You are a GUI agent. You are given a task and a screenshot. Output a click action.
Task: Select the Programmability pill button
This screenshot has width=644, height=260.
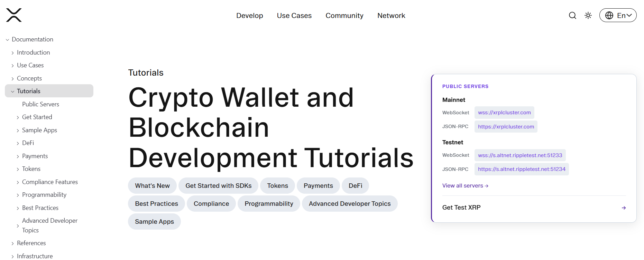(x=269, y=204)
